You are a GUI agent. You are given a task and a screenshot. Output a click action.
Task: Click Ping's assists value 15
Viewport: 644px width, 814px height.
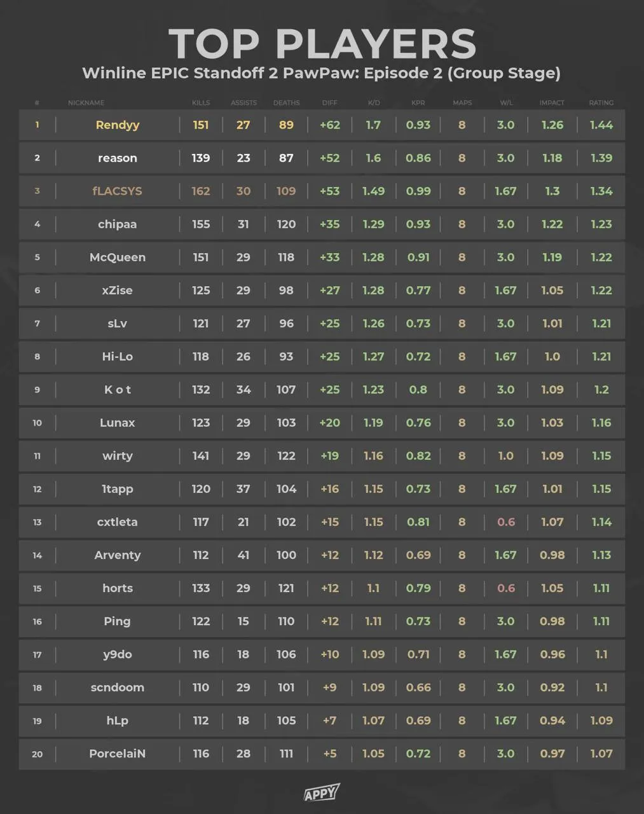(x=243, y=621)
